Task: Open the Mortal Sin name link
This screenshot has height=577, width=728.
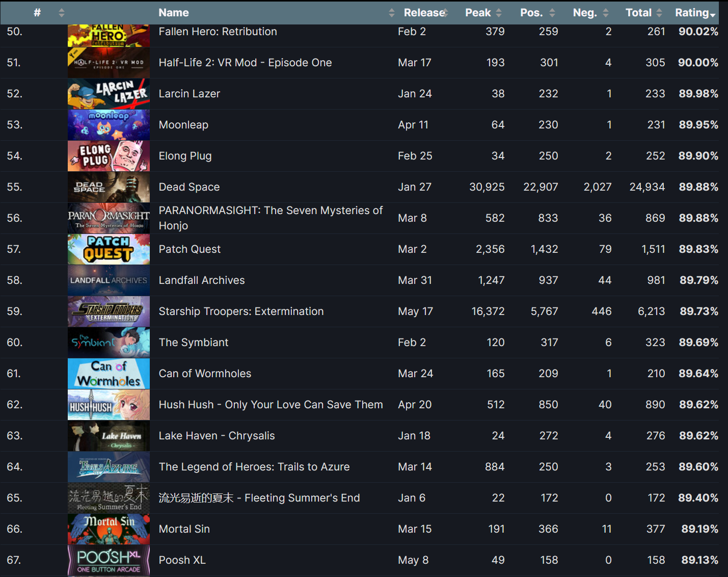Action: (x=184, y=529)
